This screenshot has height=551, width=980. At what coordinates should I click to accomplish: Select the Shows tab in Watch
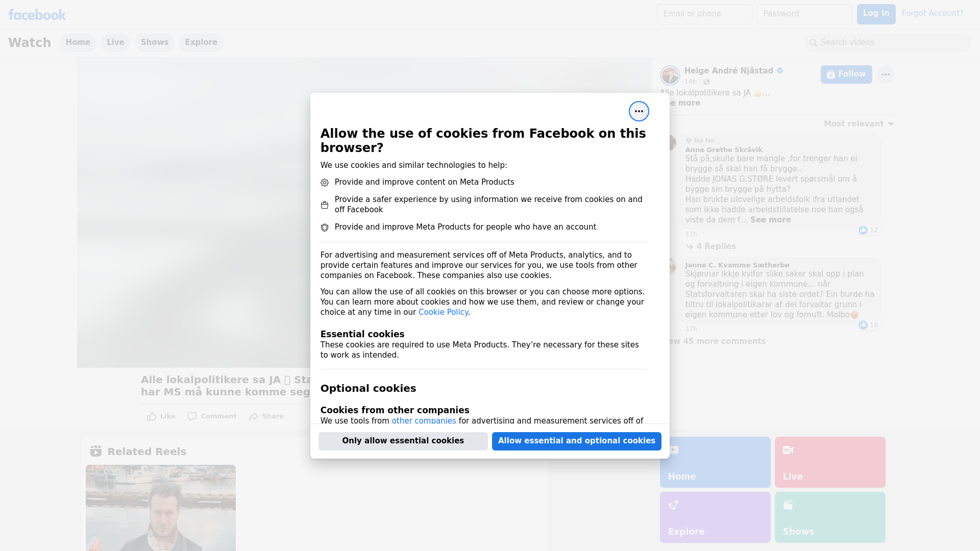click(x=155, y=42)
